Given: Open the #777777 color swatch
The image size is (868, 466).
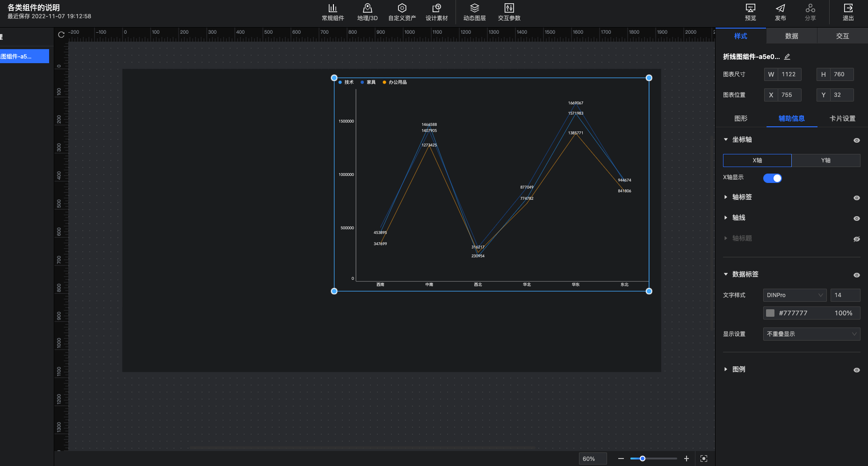Looking at the screenshot, I should pos(770,313).
